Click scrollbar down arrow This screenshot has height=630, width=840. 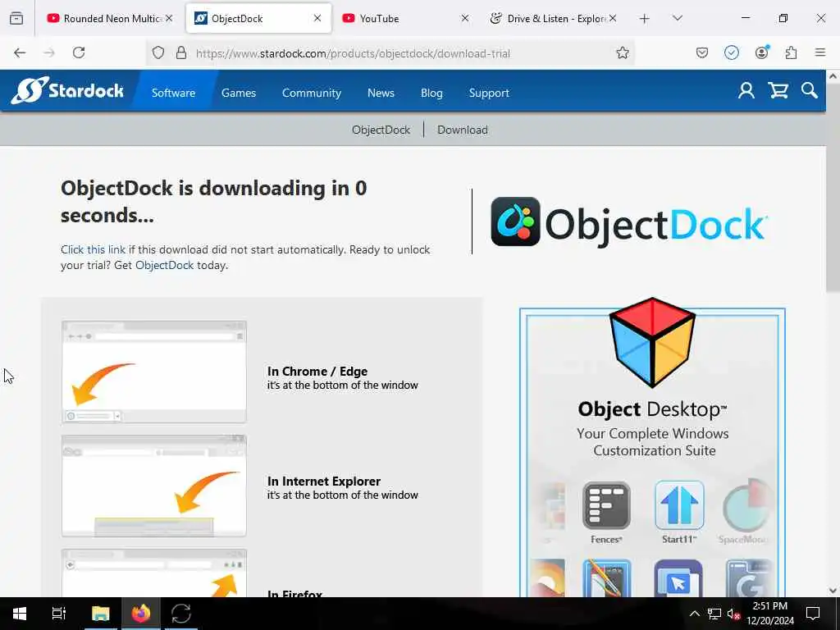[x=833, y=591]
